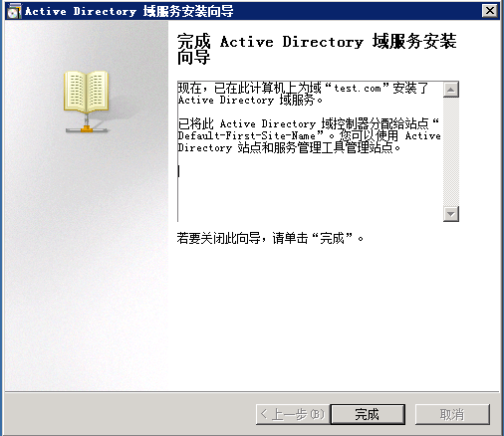Click the 上一步(B) back button
Image resolution: width=504 pixels, height=436 pixels.
coord(293,414)
